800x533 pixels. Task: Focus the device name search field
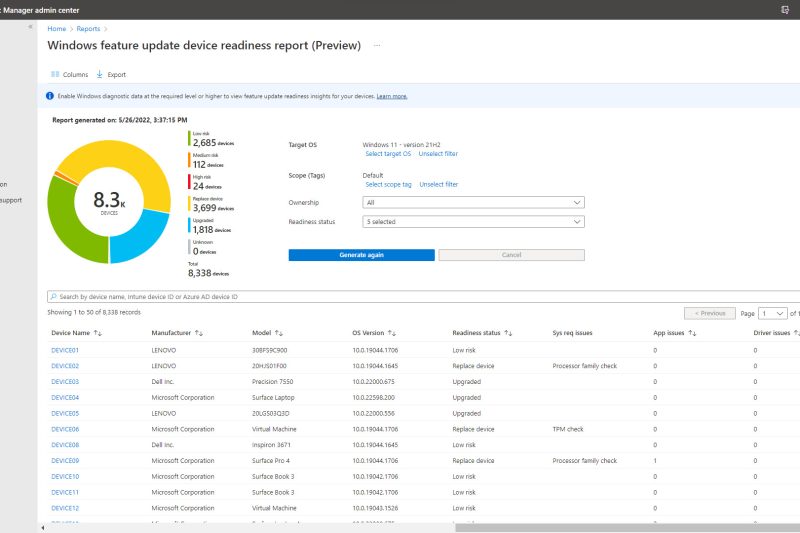423,296
